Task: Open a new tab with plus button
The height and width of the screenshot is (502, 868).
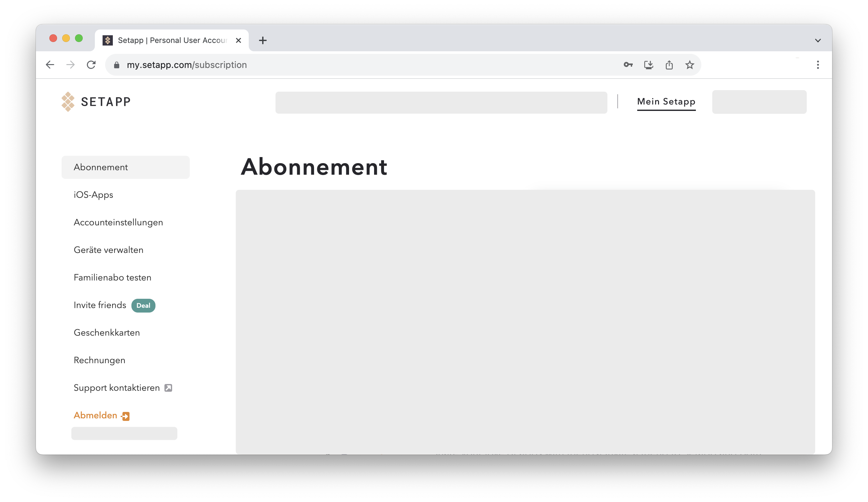Action: 263,40
